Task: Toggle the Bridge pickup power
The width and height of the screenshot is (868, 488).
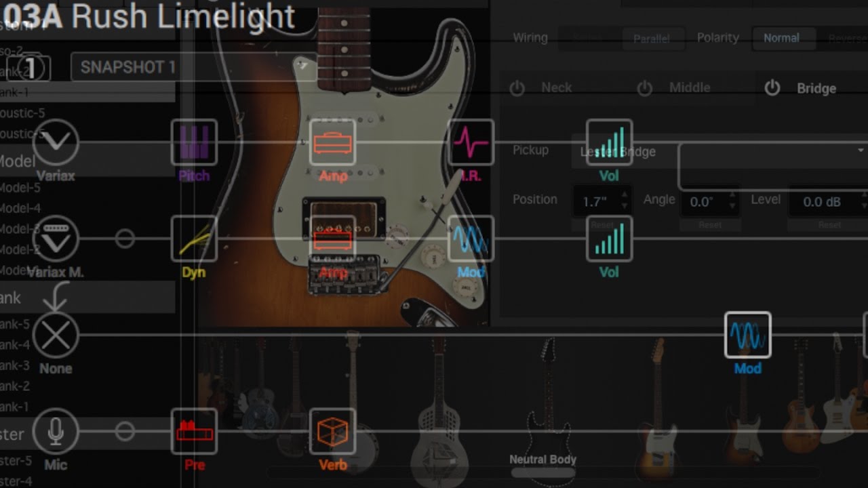Action: (x=772, y=88)
